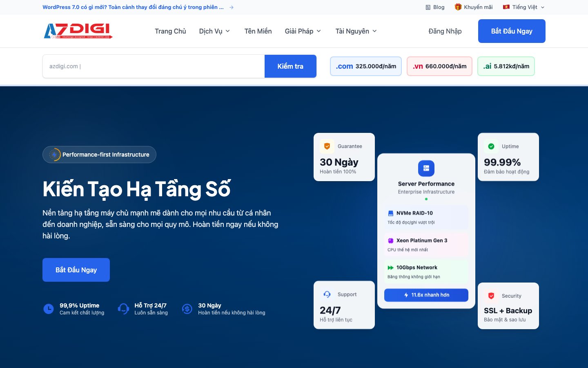Click the Server Performance title

click(426, 184)
